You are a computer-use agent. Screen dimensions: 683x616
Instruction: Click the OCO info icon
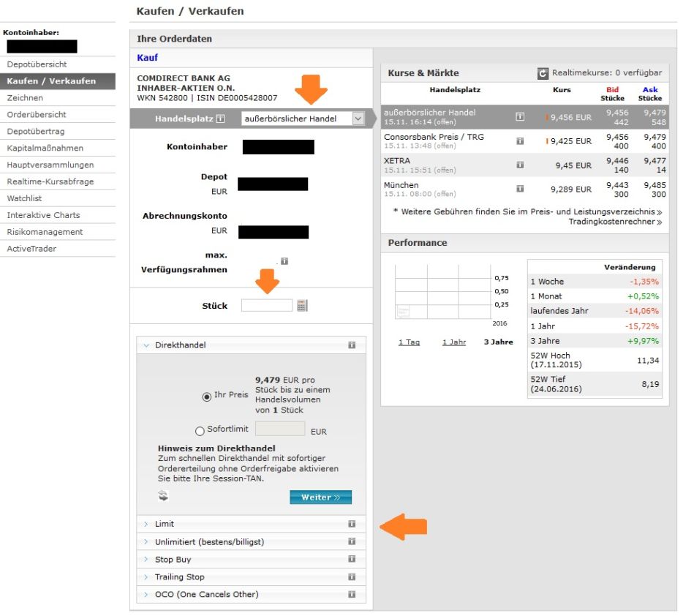coord(352,594)
